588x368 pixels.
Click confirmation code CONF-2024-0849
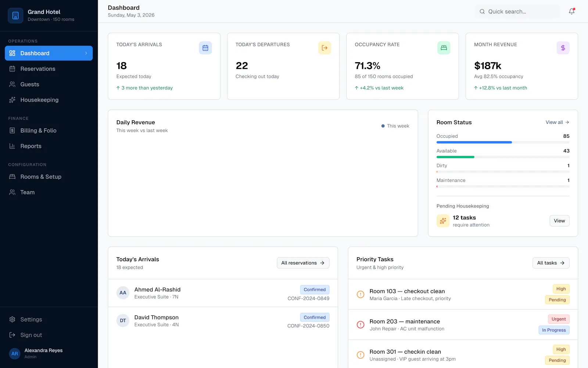pyautogui.click(x=308, y=298)
